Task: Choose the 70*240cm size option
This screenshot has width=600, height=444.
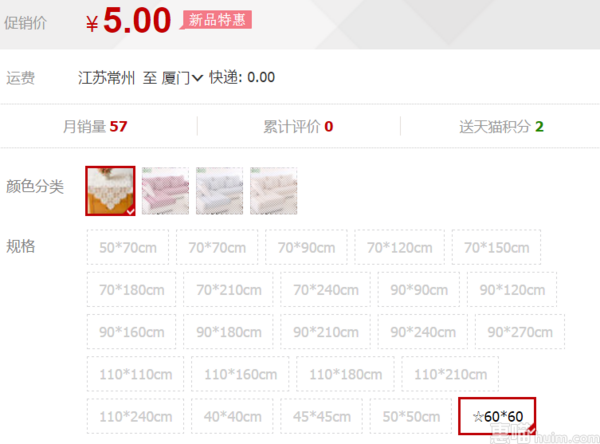Action: [326, 289]
